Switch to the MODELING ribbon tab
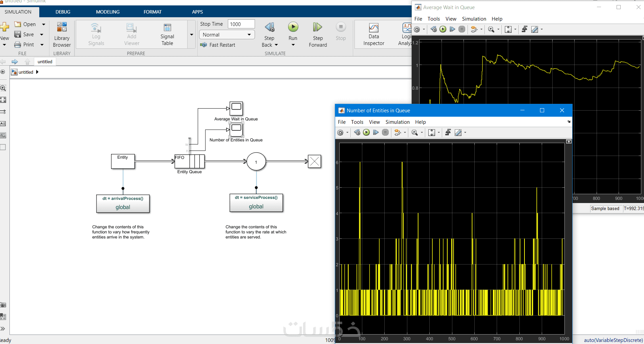The height and width of the screenshot is (344, 644). point(108,12)
